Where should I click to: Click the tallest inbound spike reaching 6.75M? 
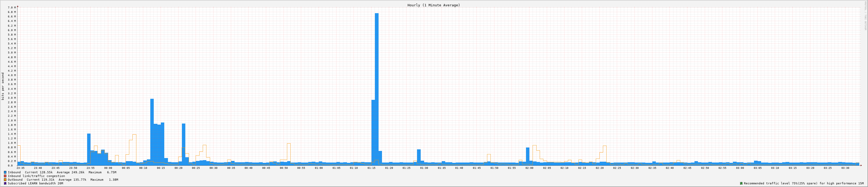click(x=376, y=88)
